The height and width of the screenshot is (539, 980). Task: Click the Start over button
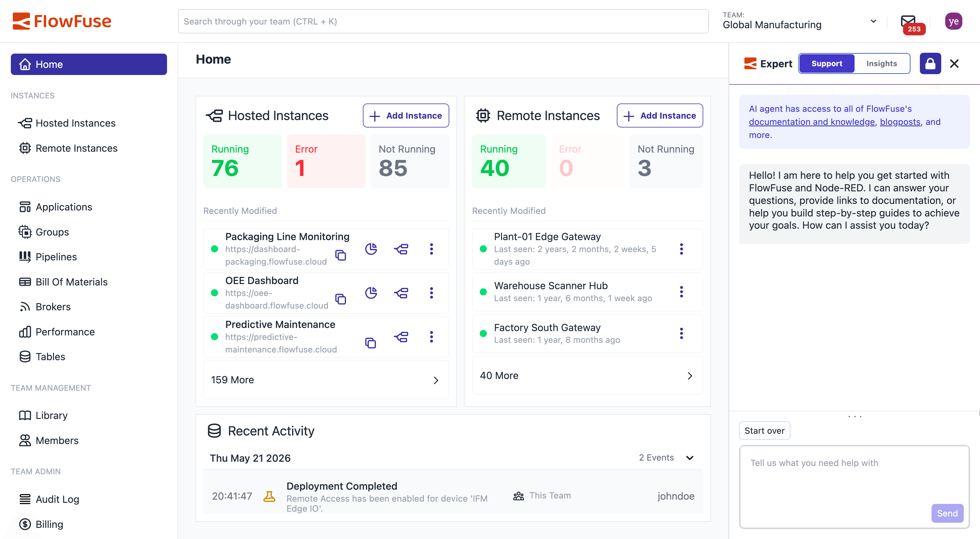(764, 431)
